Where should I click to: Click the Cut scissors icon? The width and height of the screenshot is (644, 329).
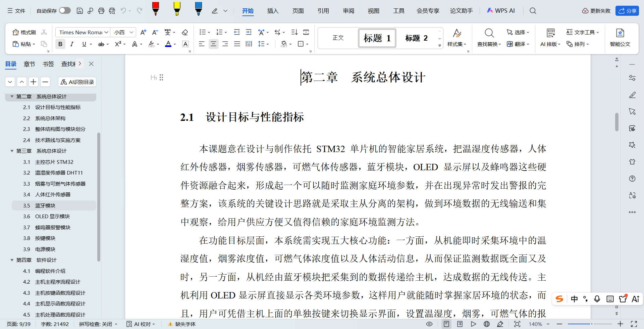click(44, 32)
